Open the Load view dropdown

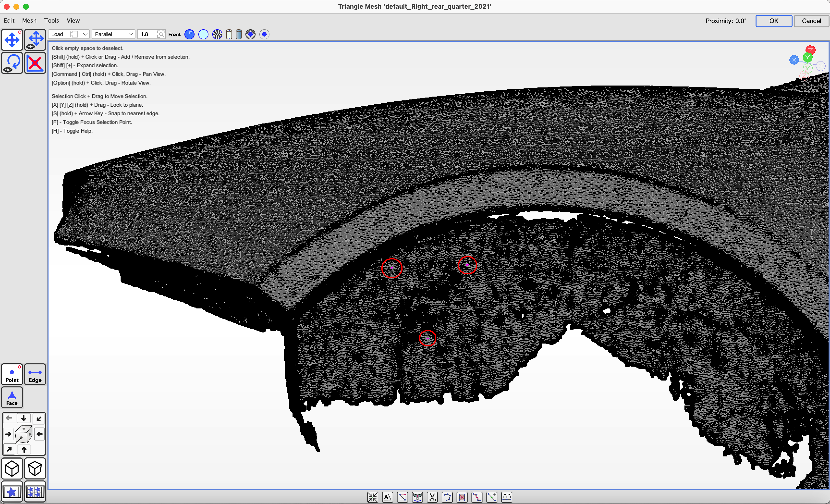coord(69,34)
